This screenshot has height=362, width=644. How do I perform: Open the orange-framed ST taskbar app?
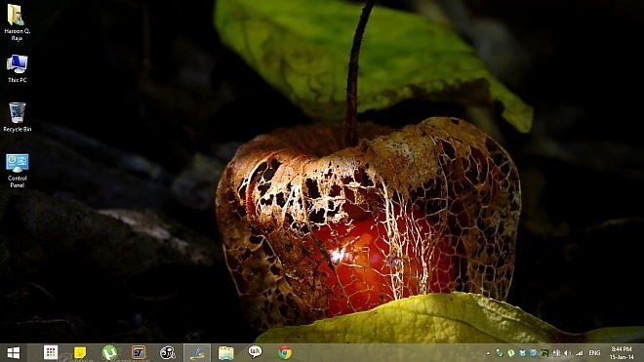click(x=139, y=352)
